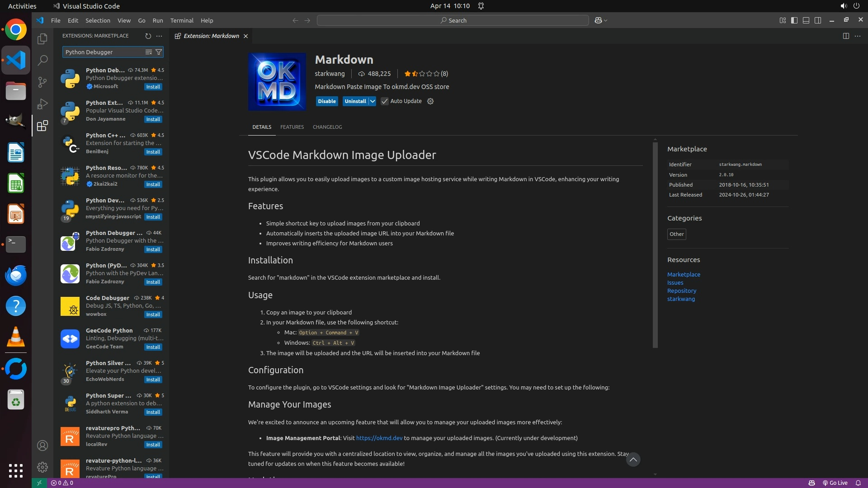The width and height of the screenshot is (868, 488).
Task: Open the Run and Debug view
Action: (x=42, y=104)
